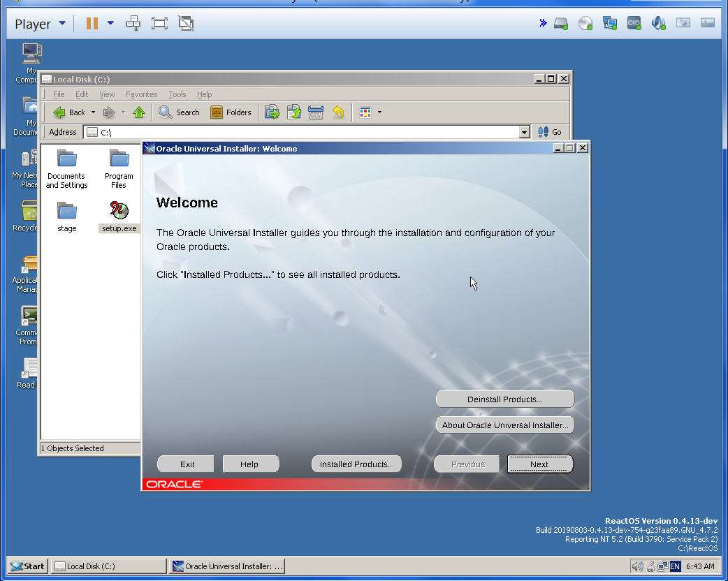Expand the Address bar dropdown
This screenshot has height=581, width=728.
(x=524, y=132)
